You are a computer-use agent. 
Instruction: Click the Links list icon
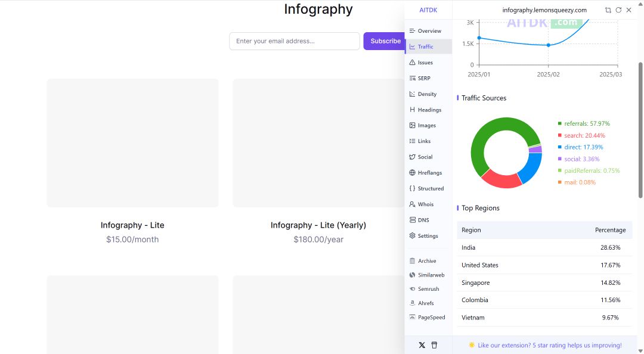point(413,141)
